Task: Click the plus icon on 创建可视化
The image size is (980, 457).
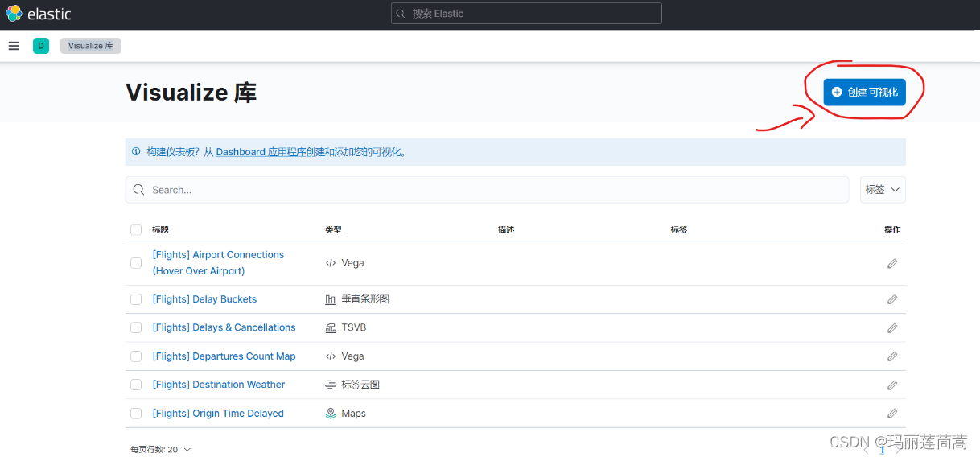Action: 837,93
